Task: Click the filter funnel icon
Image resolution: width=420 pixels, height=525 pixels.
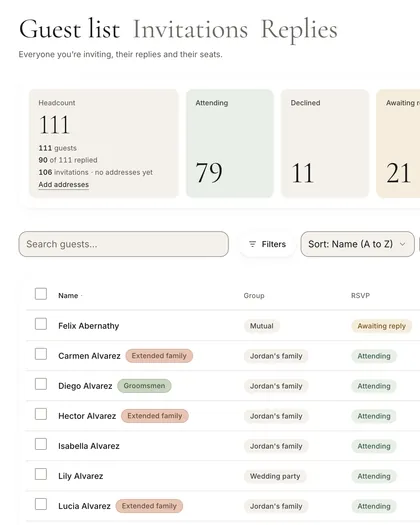Action: click(x=253, y=244)
